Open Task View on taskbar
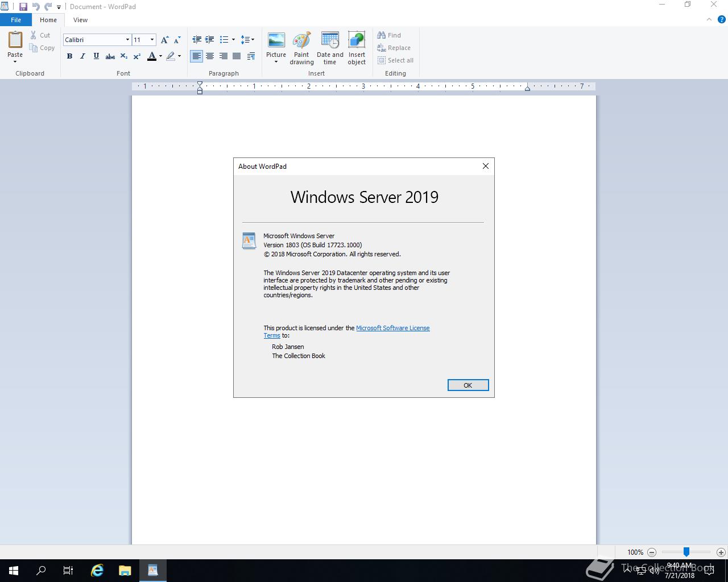Image resolution: width=728 pixels, height=582 pixels. [68, 571]
